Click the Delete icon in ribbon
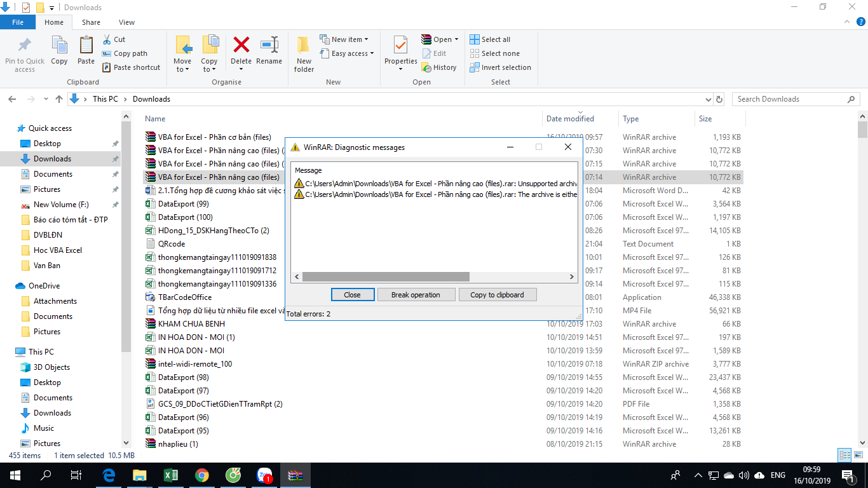The height and width of the screenshot is (488, 868). 241,46
